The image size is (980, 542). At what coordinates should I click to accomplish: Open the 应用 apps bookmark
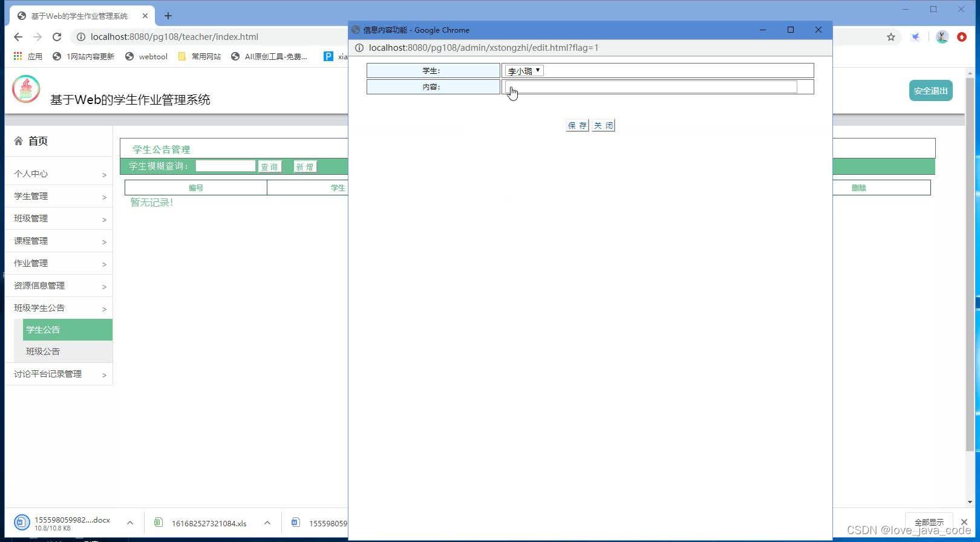pyautogui.click(x=28, y=56)
